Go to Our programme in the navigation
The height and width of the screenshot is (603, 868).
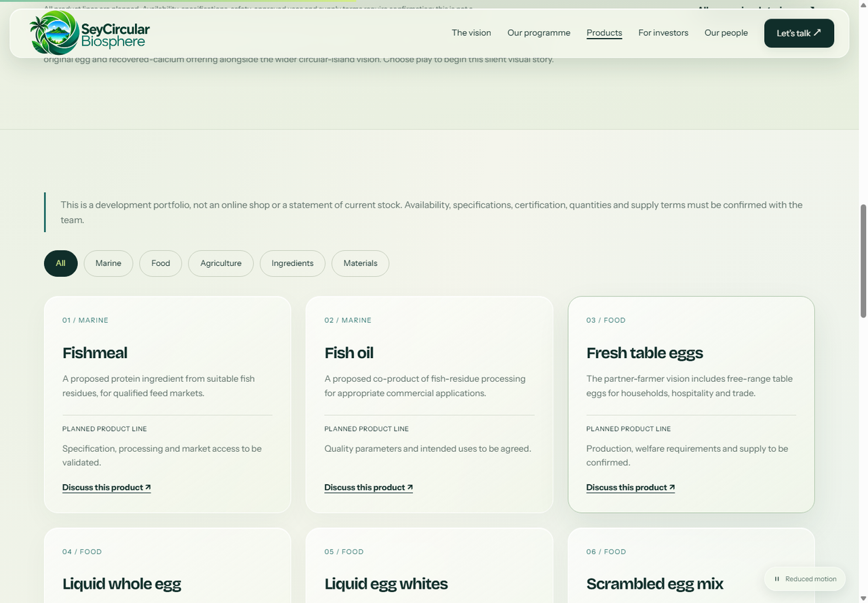pyautogui.click(x=538, y=33)
